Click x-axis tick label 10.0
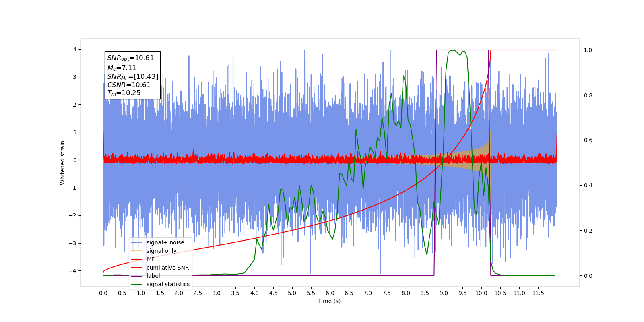 click(481, 293)
